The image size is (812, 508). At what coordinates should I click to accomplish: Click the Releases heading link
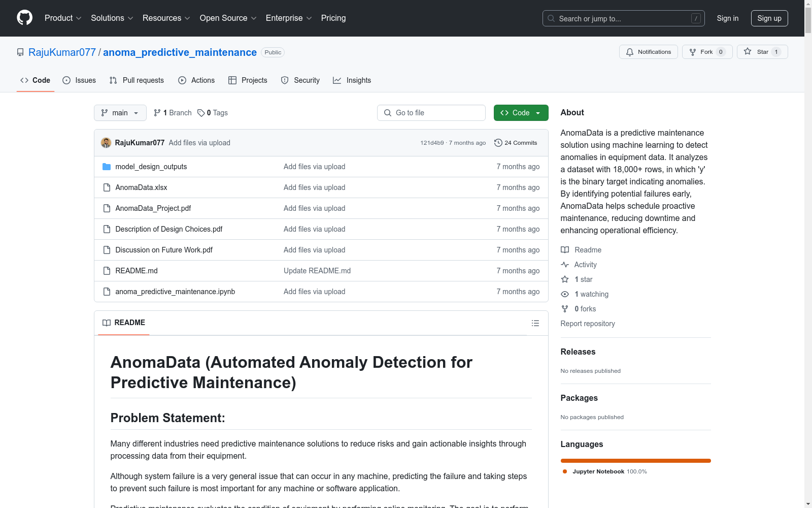(x=578, y=352)
